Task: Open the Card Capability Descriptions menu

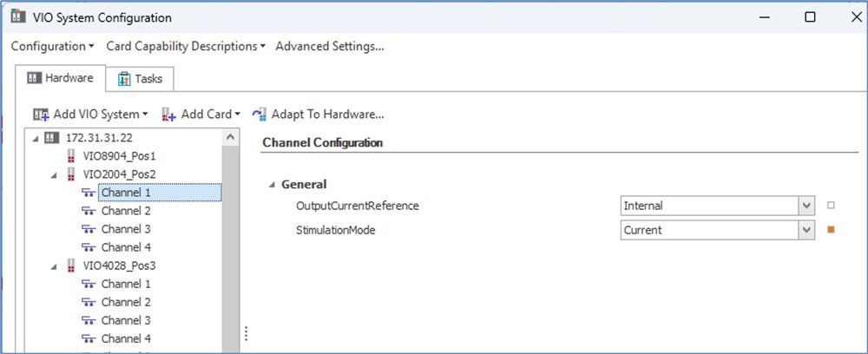Action: [x=186, y=47]
